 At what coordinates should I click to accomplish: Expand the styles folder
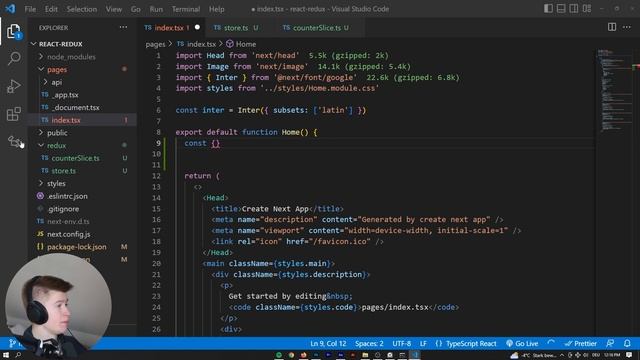56,183
